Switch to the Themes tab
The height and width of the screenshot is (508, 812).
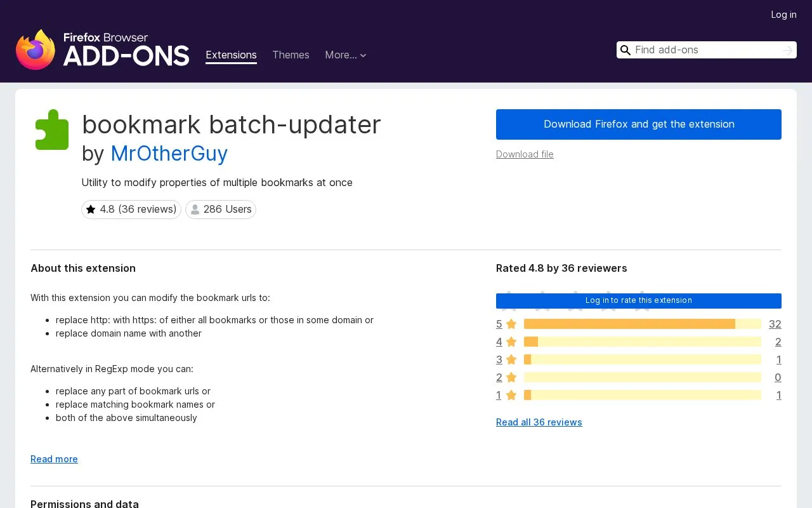(291, 55)
